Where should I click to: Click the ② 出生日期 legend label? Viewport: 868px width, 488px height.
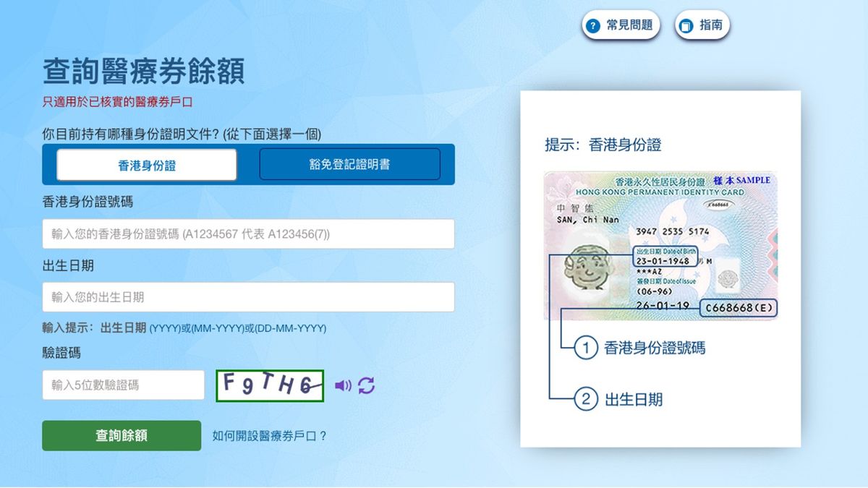pos(618,399)
